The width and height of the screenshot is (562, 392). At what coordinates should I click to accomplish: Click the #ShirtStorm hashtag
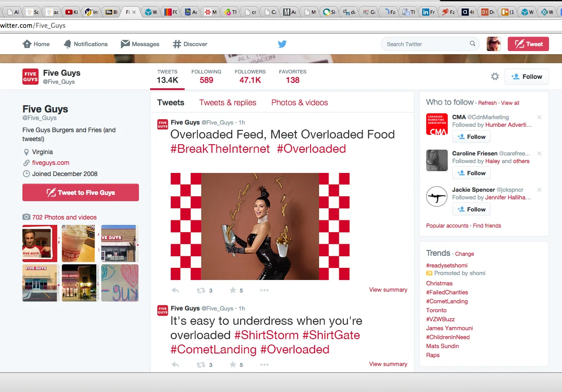click(x=266, y=335)
